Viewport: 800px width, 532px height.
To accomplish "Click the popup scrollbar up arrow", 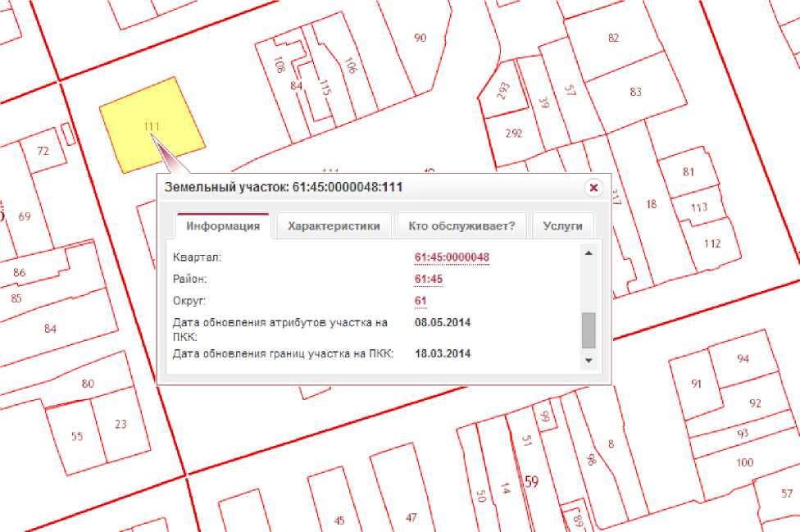I will click(589, 253).
